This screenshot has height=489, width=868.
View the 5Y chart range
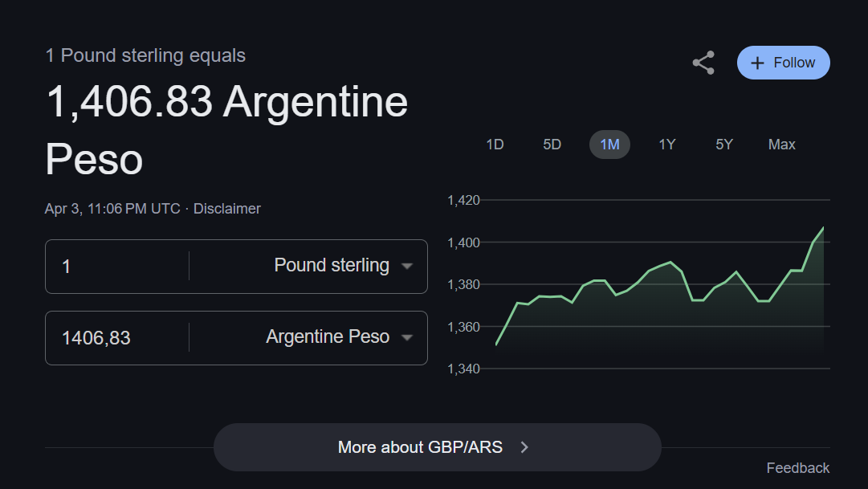(x=724, y=145)
